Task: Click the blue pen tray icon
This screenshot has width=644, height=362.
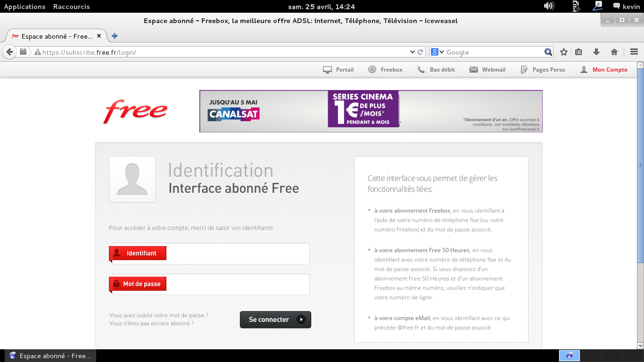Action: pos(598,6)
